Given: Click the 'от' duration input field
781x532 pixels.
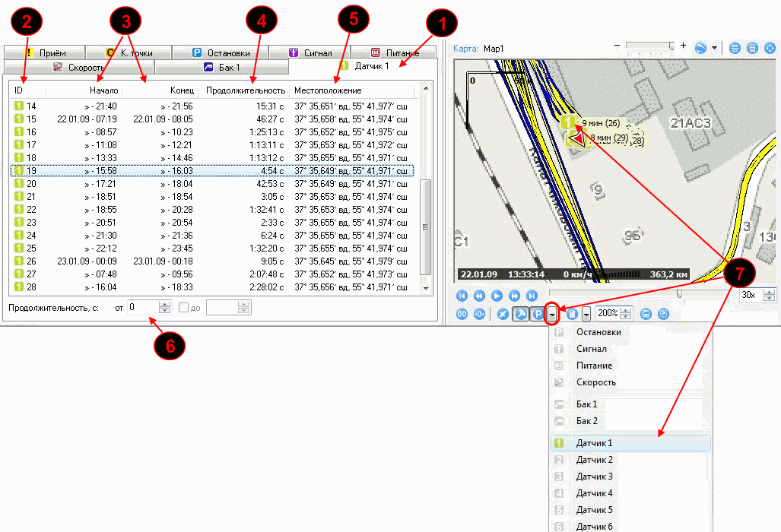Looking at the screenshot, I should click(142, 308).
